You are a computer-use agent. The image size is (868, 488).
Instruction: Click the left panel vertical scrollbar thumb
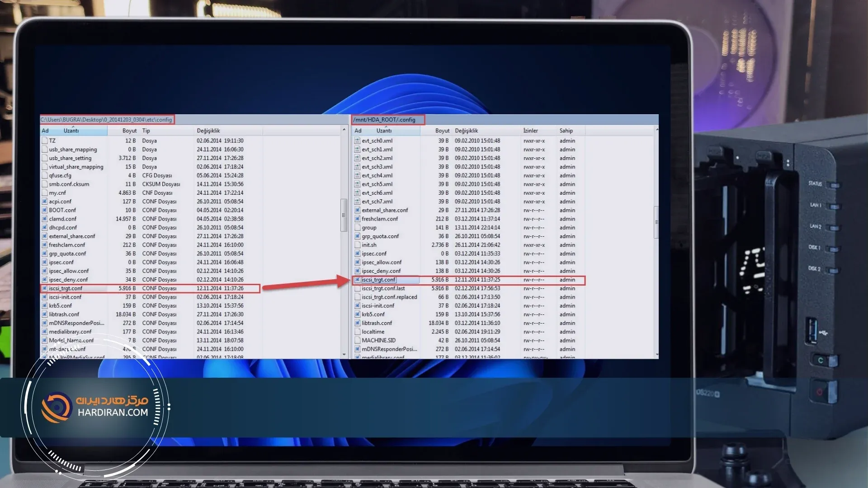(x=344, y=215)
